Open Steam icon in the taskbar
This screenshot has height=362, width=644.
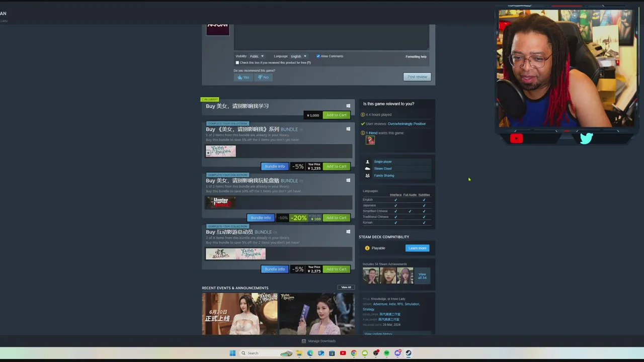(409, 353)
